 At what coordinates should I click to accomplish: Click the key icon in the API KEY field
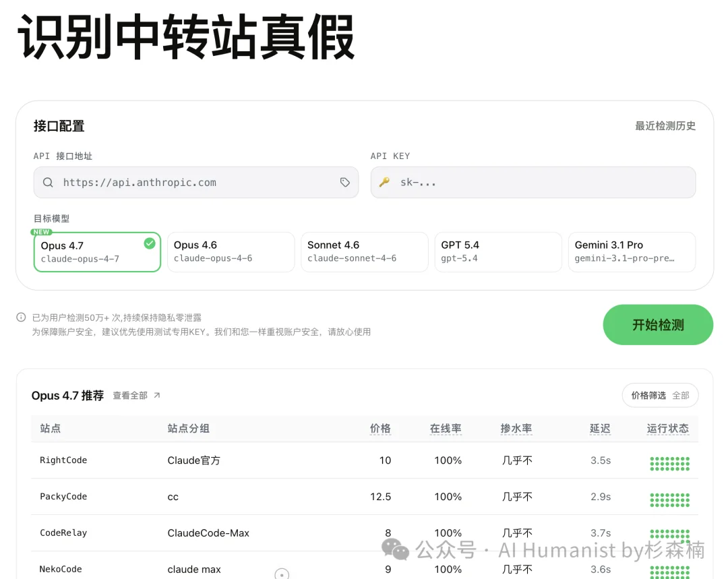point(384,182)
